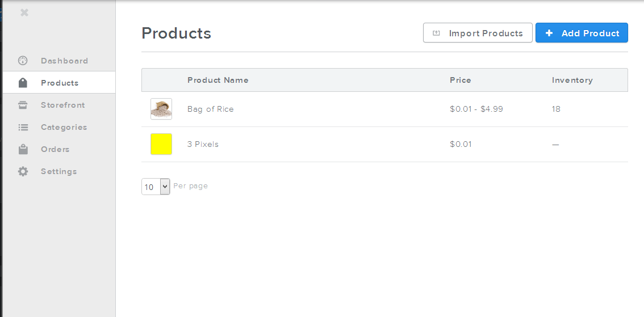Open the per page dropdown arrow
644x317 pixels.
165,187
